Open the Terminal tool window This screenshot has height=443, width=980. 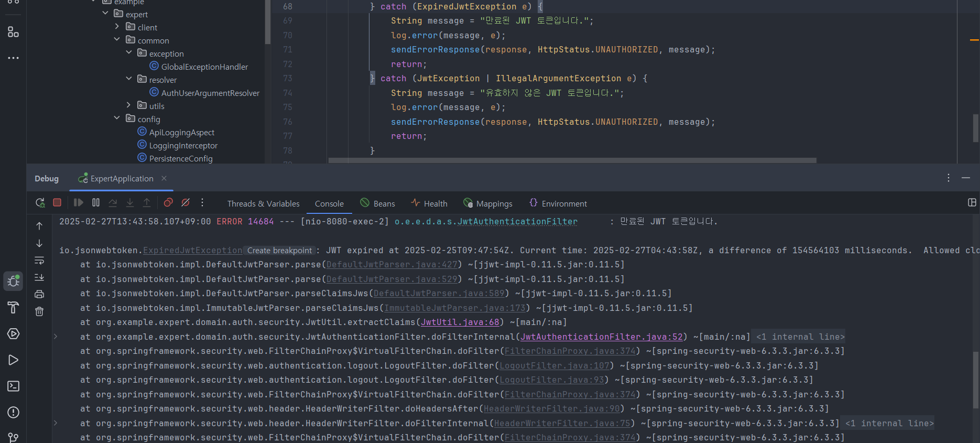(14, 386)
